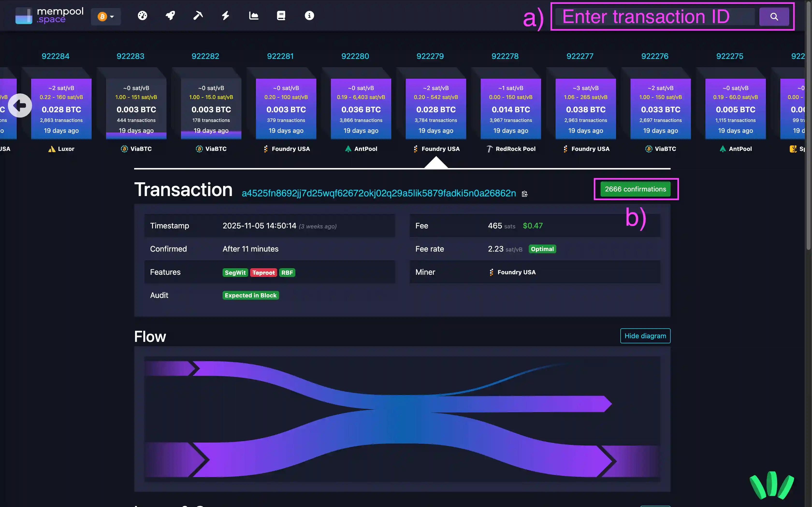This screenshot has height=507, width=812.
Task: Open the mempool dashboard gauge icon
Action: pyautogui.click(x=142, y=15)
